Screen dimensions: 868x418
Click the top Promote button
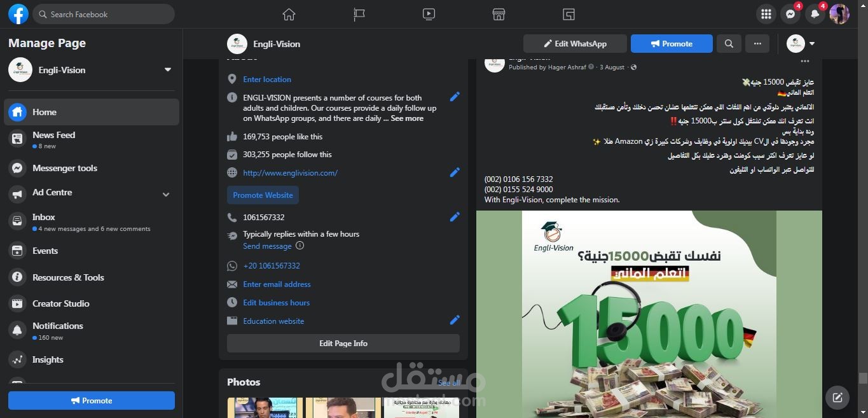672,44
